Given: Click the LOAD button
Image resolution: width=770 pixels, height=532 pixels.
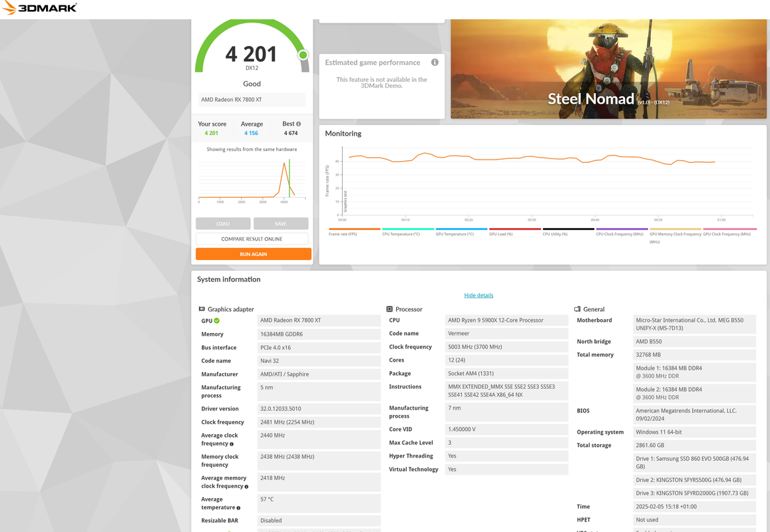Looking at the screenshot, I should [223, 224].
